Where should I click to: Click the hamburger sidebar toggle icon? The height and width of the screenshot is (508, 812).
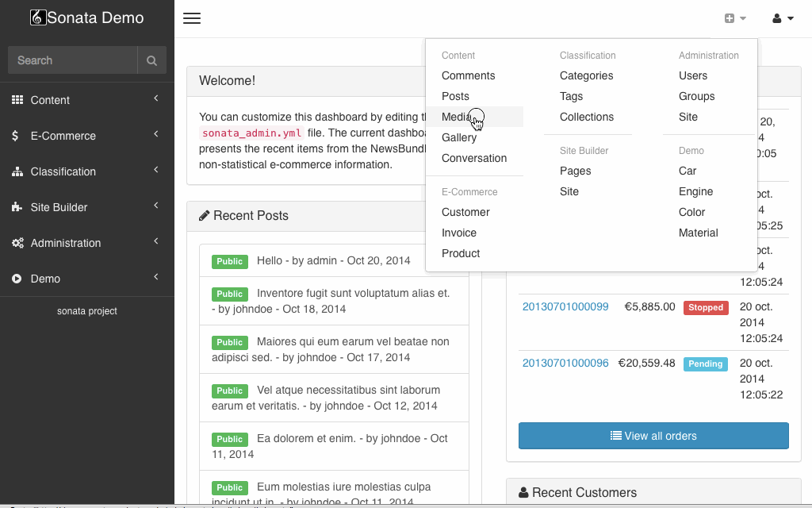pyautogui.click(x=191, y=18)
